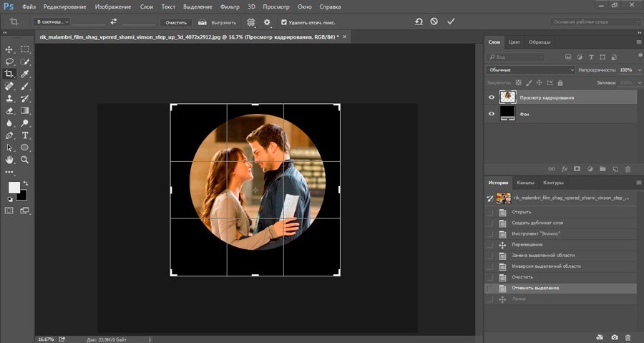Open the Layers panel options menu
The width and height of the screenshot is (644, 343).
pos(639,42)
